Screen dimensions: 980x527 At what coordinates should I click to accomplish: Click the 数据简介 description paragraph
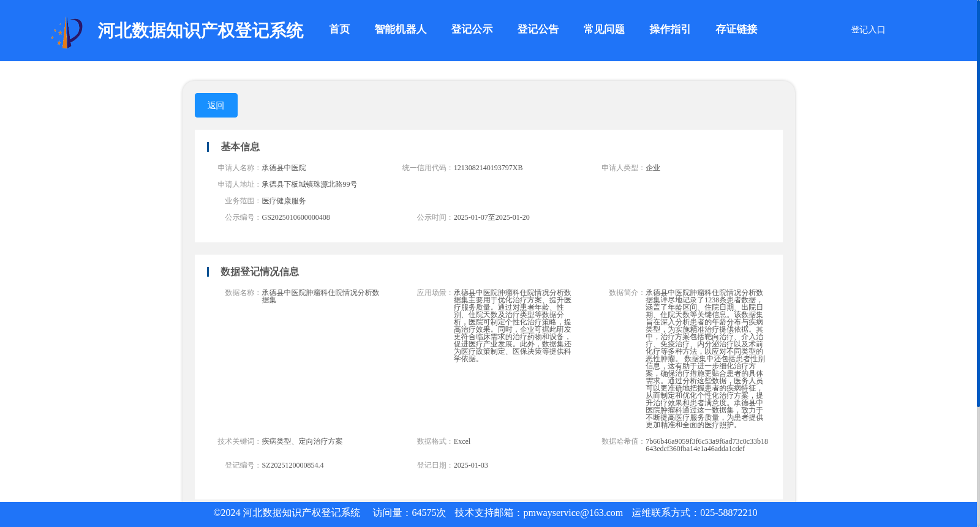[705, 359]
